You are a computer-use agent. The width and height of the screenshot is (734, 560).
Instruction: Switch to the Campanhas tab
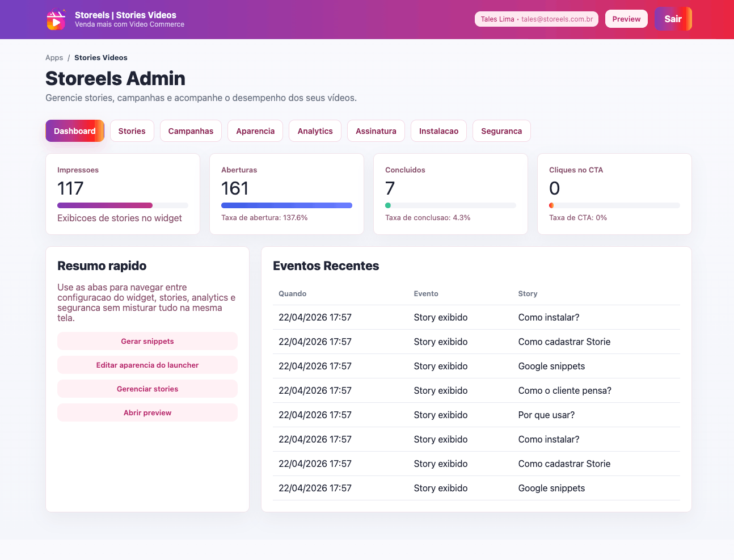(x=191, y=131)
